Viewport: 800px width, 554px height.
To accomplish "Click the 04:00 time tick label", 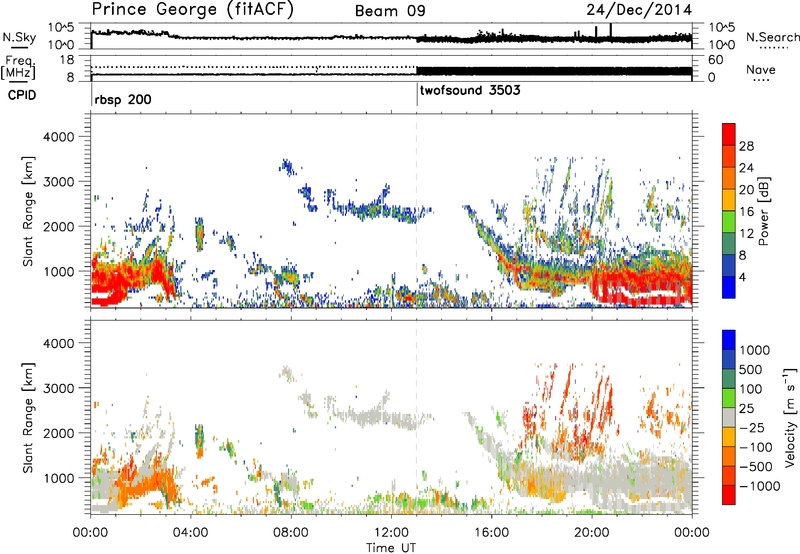I will pyautogui.click(x=190, y=533).
